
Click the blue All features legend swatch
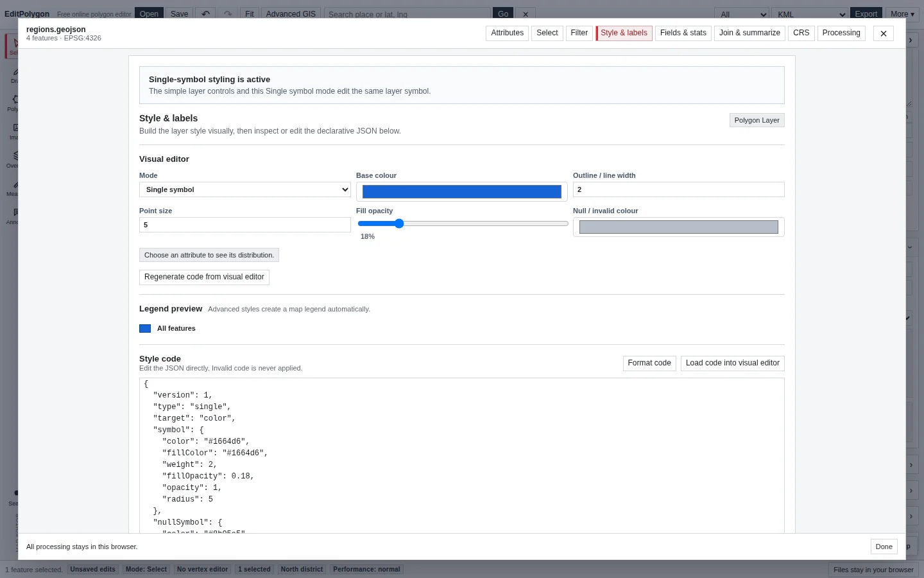coord(145,328)
